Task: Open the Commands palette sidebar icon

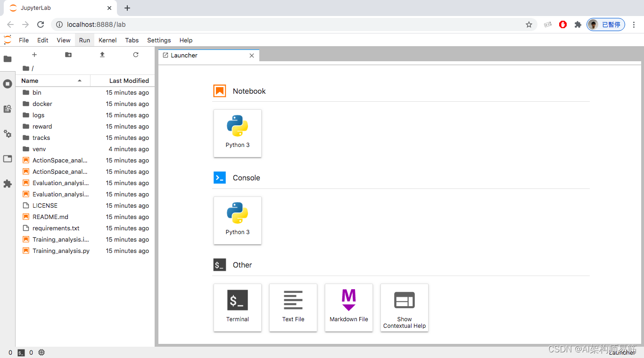Action: (x=8, y=109)
